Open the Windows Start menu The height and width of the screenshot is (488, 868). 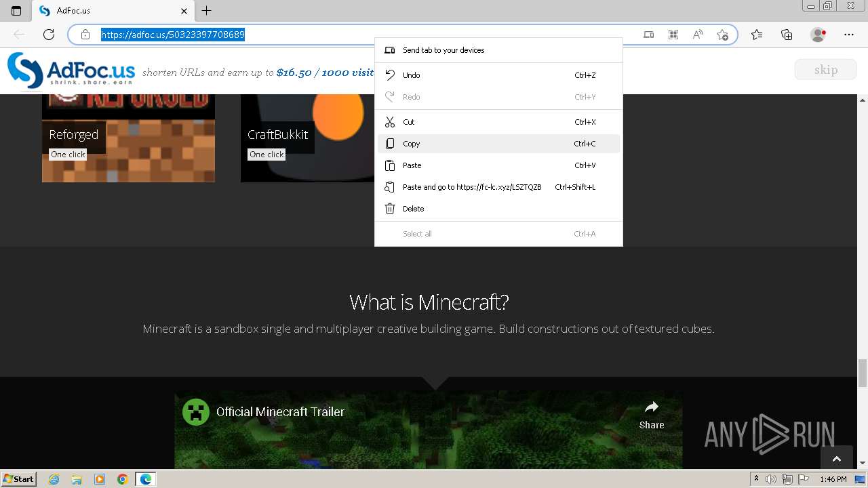(x=19, y=479)
